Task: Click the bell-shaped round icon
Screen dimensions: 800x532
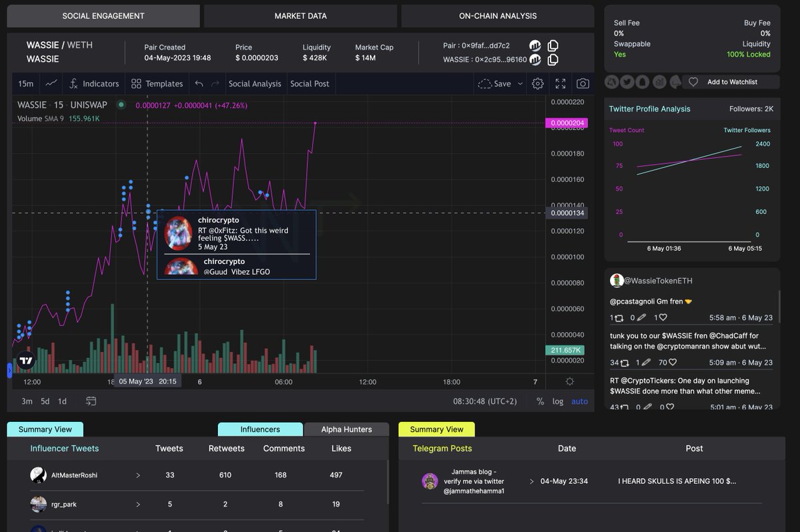Action: point(643,82)
